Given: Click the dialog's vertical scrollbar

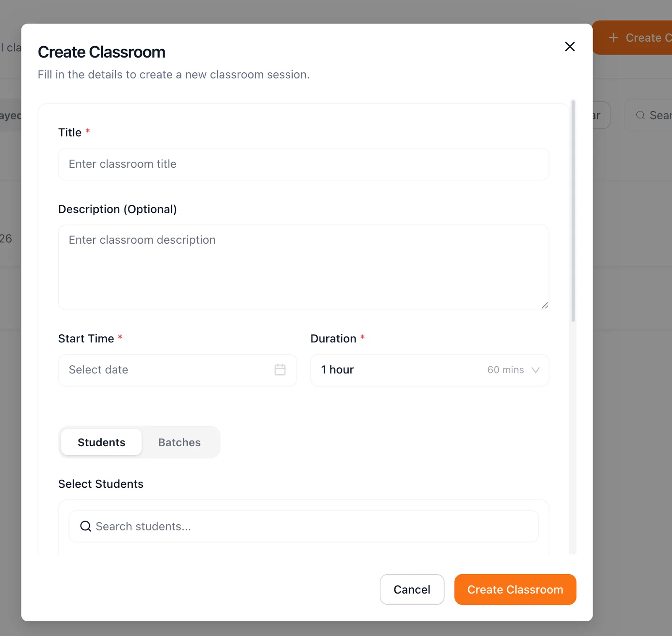Looking at the screenshot, I should click(x=573, y=211).
